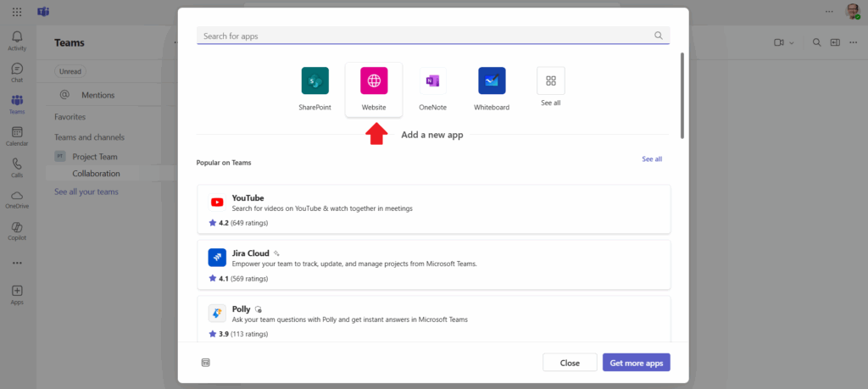The image size is (868, 389).
Task: Close the add app dialog
Action: coord(570,363)
